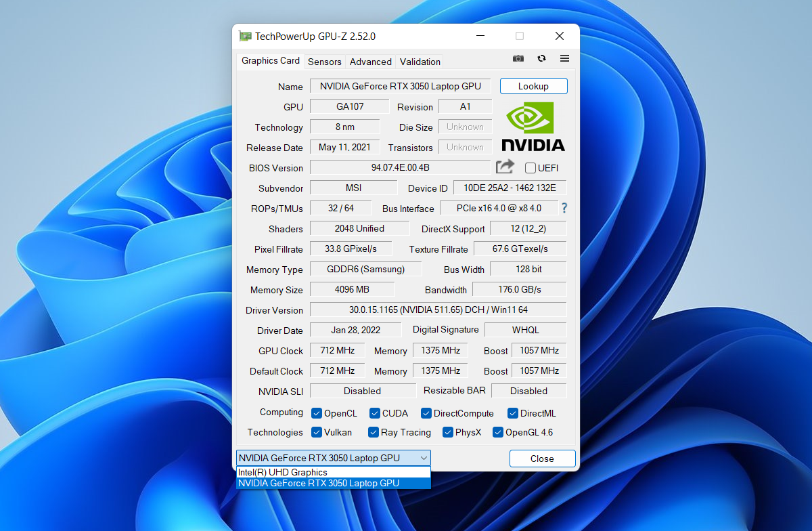Click the Driver Version field
The height and width of the screenshot is (531, 812).
coord(438,310)
